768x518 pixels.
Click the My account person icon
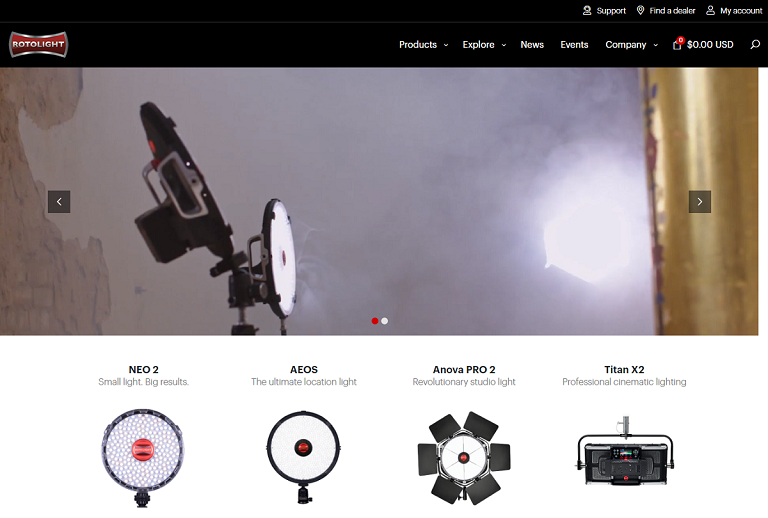tap(710, 10)
